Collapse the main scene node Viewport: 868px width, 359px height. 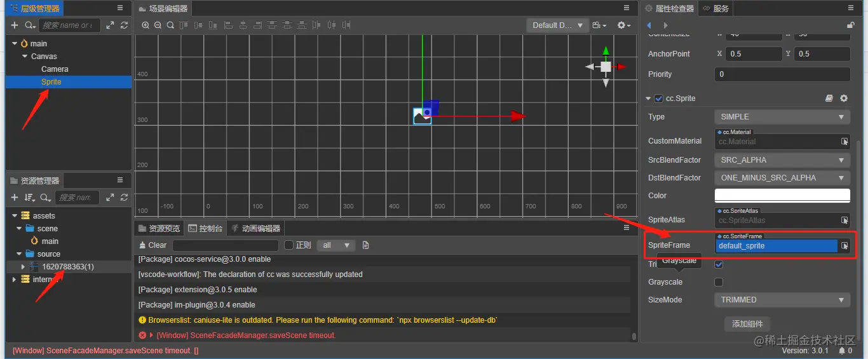15,44
